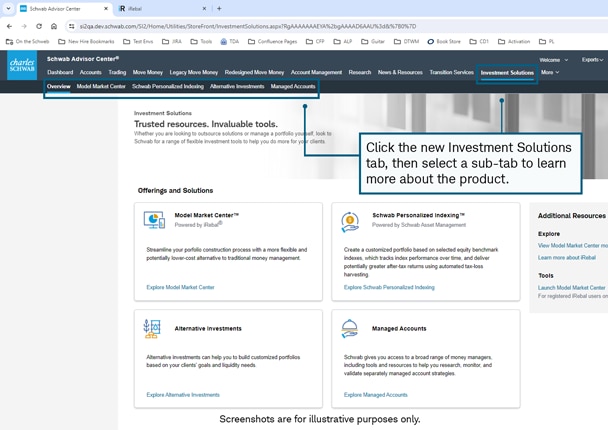Open the Dashboard menu item
Screen dimensions: 608x430
pos(60,73)
